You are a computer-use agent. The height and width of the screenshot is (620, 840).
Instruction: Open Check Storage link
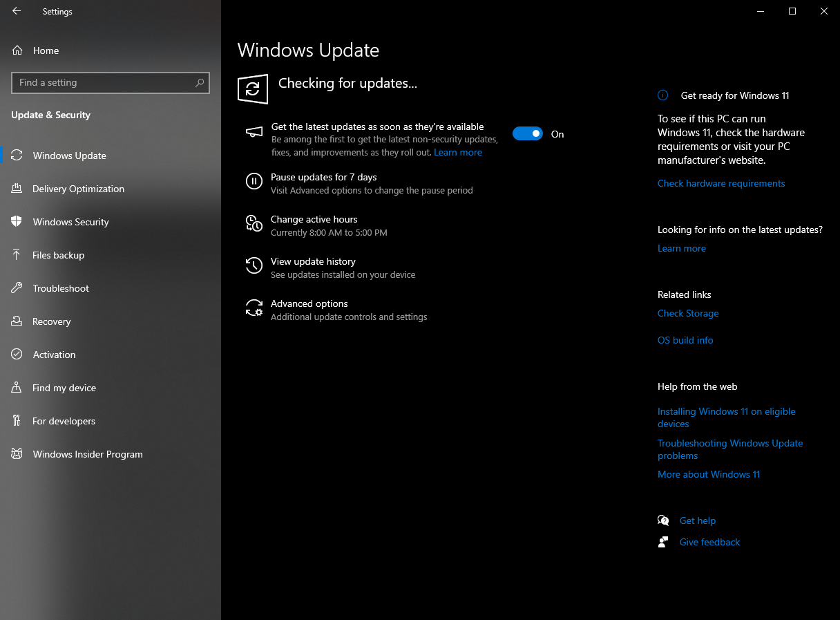pyautogui.click(x=688, y=313)
